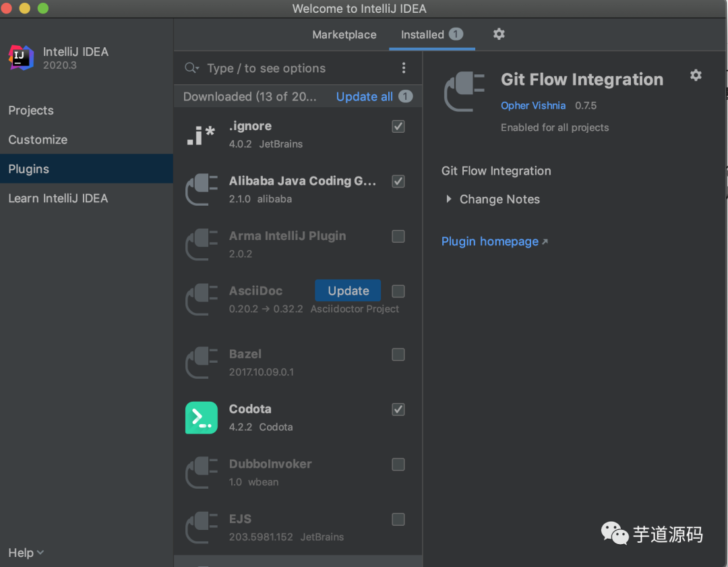Click AsciiDoc plugin plug icon

pyautogui.click(x=201, y=299)
